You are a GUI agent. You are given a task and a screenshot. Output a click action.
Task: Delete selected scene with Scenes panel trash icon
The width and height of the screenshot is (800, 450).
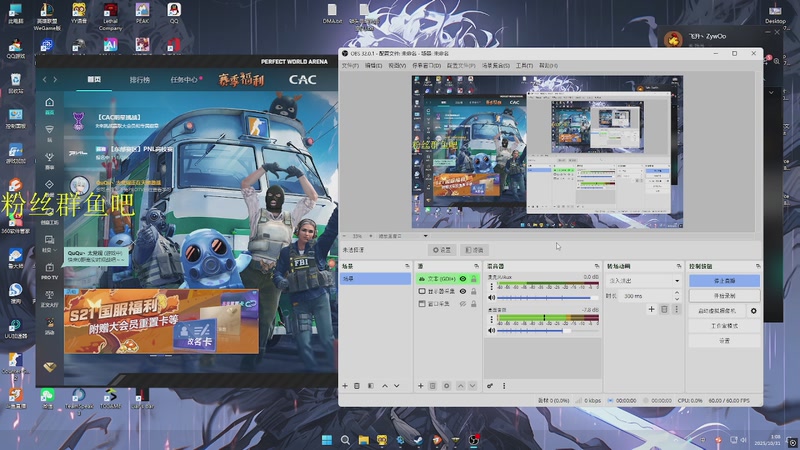(357, 386)
